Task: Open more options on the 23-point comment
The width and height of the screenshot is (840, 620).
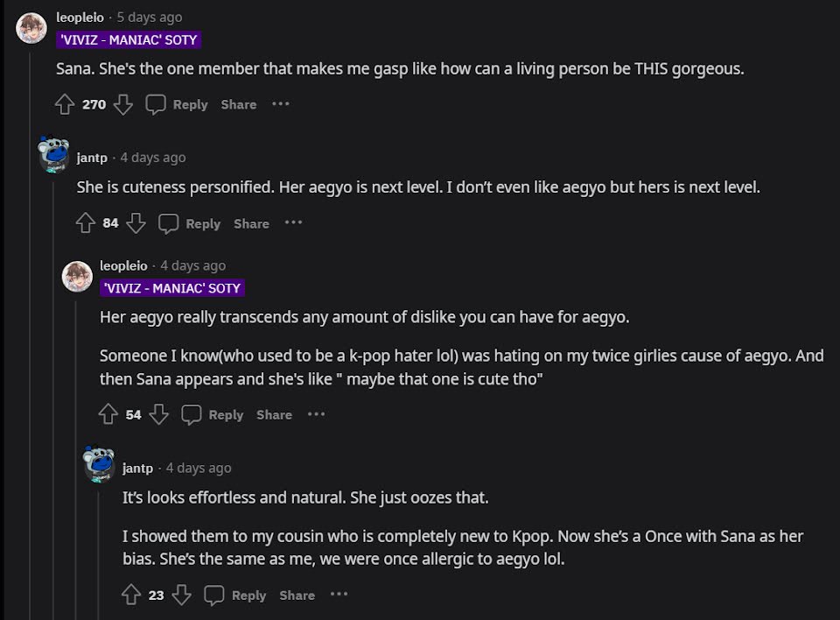Action: pos(339,595)
